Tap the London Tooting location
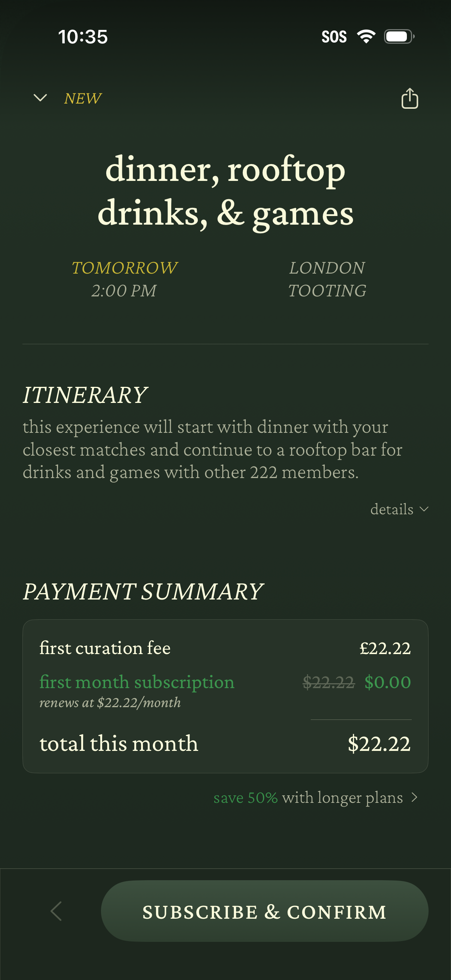451x980 pixels. coord(327,279)
